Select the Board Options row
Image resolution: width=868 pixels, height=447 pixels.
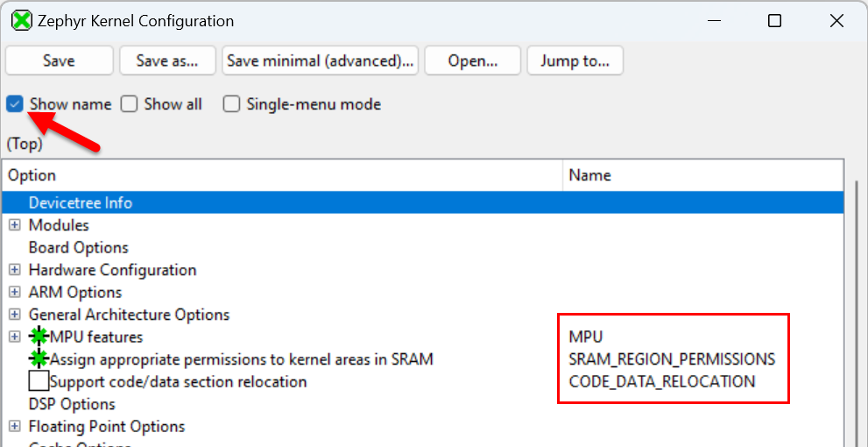[x=423, y=247]
